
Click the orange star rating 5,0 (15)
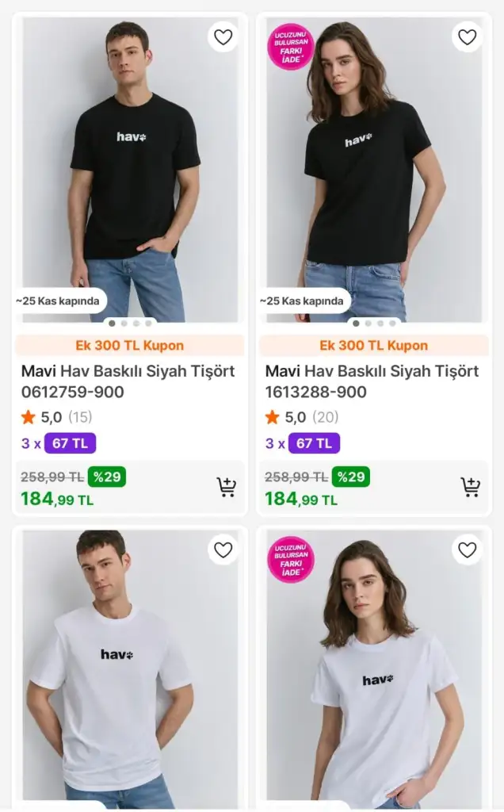29,417
